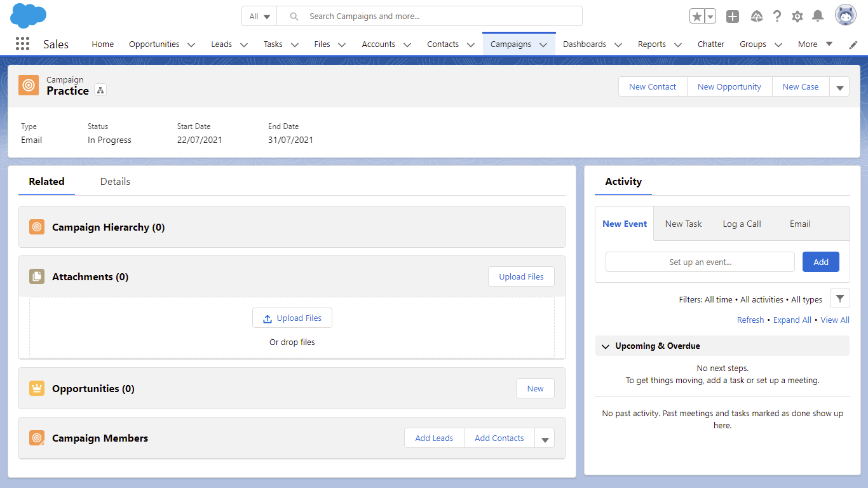The image size is (868, 488).
Task: Click the Salesforce cloud logo
Action: click(29, 16)
